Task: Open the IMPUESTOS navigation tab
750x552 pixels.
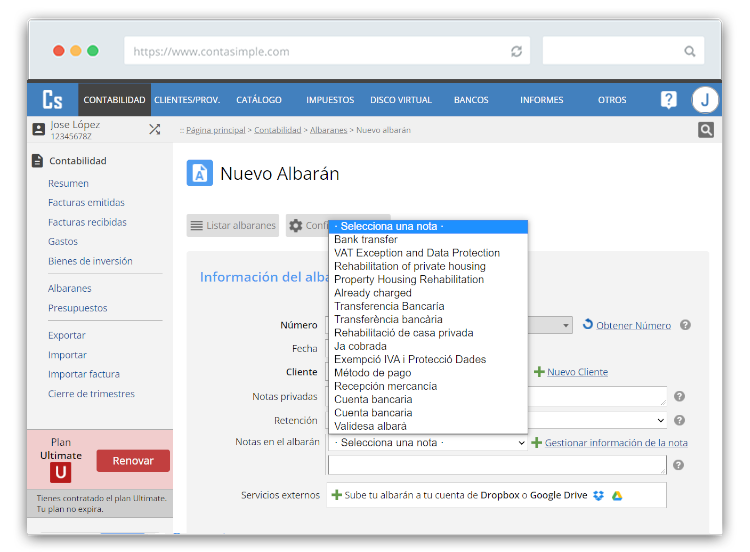Action: 330,100
